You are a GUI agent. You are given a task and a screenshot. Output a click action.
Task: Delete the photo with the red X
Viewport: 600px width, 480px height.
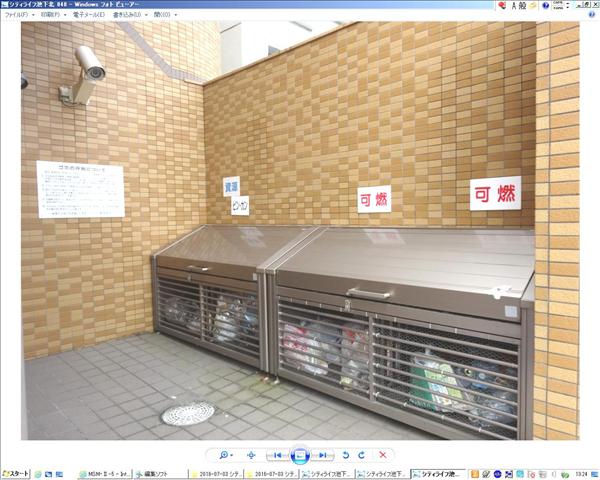382,455
